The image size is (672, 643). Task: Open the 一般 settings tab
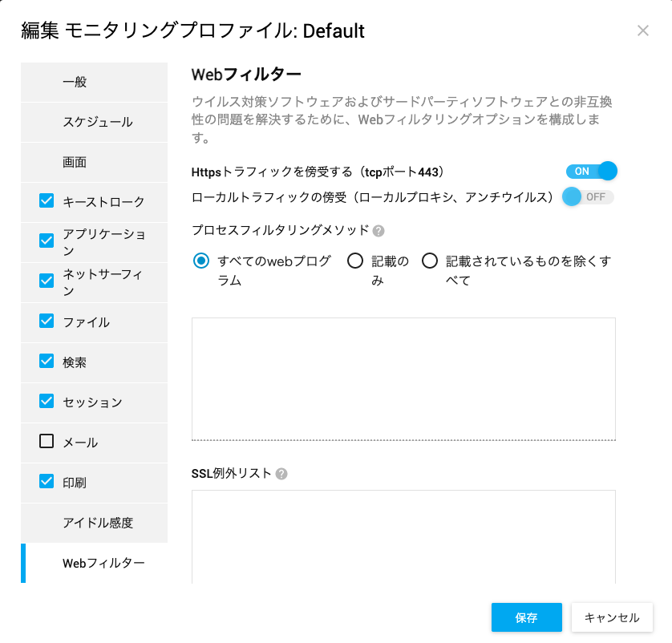tap(94, 83)
